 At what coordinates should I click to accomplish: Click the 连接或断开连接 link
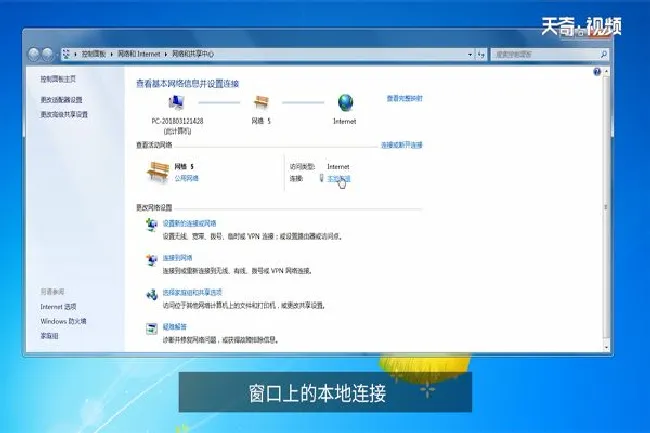pyautogui.click(x=402, y=145)
